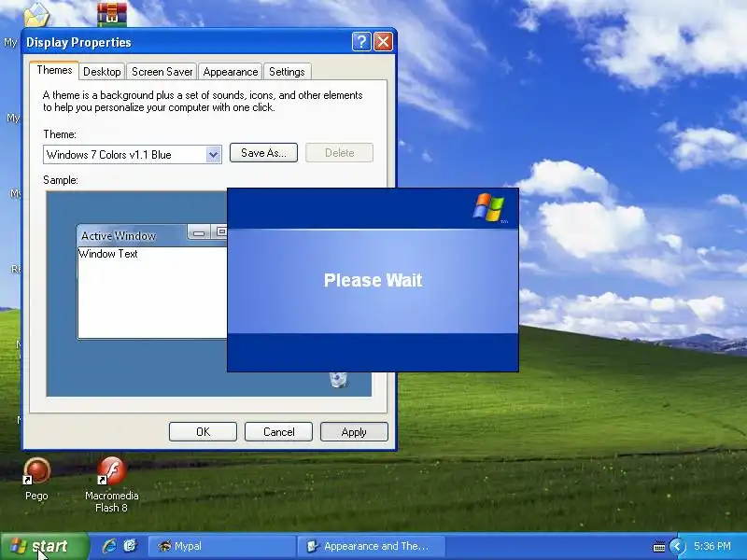Switch to Mypal taskbar button
The width and height of the screenshot is (747, 560).
coord(222,546)
